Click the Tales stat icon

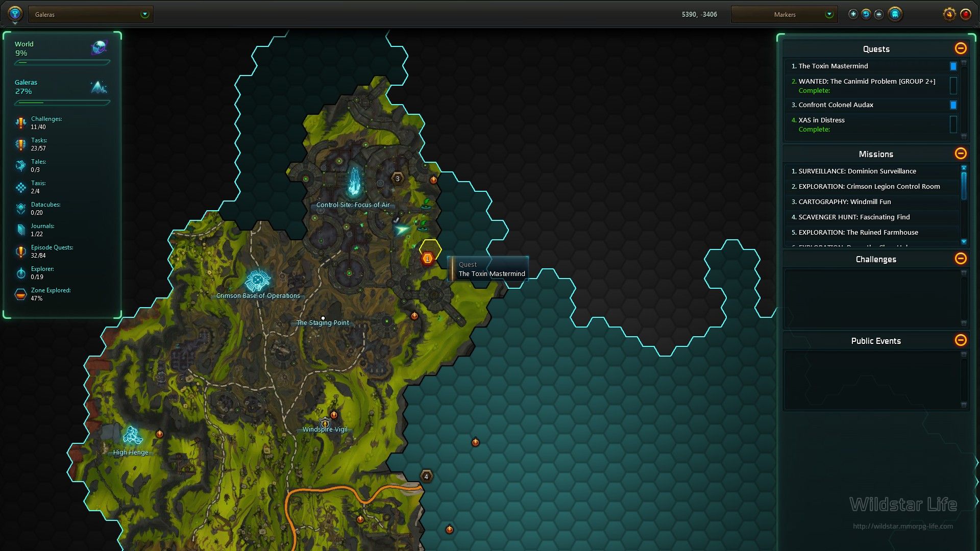[20, 166]
